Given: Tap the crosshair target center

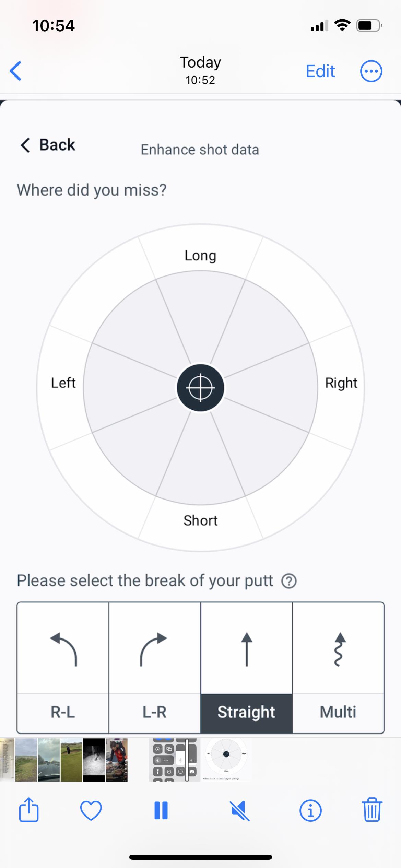Looking at the screenshot, I should [200, 388].
